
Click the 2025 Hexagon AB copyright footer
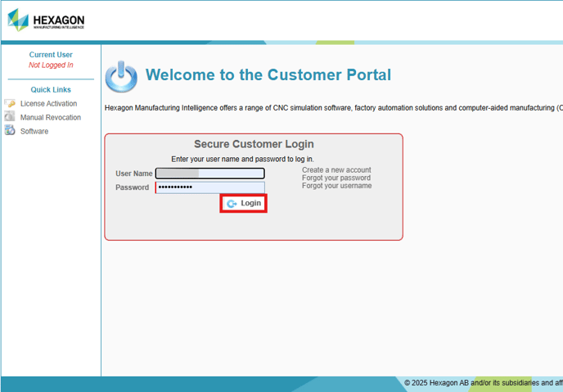(483, 383)
